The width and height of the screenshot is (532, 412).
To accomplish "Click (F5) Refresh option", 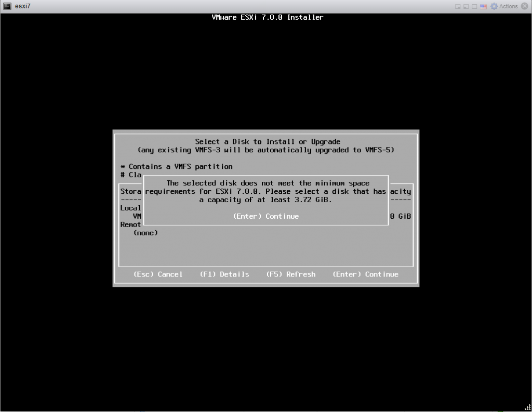I will (x=291, y=274).
